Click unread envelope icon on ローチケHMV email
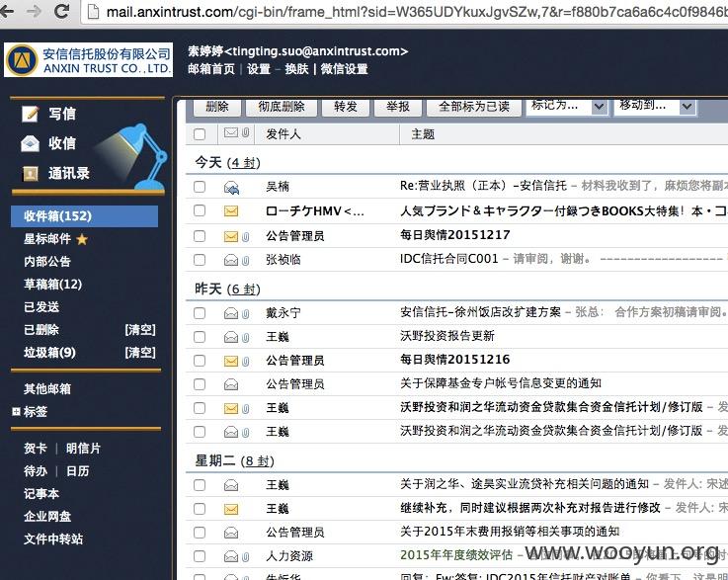This screenshot has width=728, height=580. pyautogui.click(x=231, y=211)
